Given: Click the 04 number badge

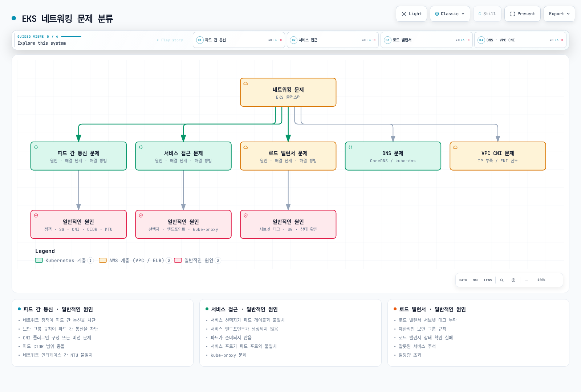Looking at the screenshot, I should tap(481, 40).
